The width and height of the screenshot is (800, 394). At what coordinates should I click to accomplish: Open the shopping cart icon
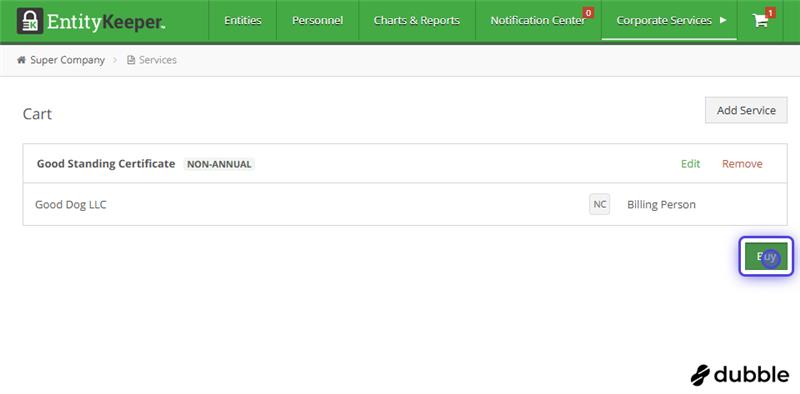pos(760,21)
